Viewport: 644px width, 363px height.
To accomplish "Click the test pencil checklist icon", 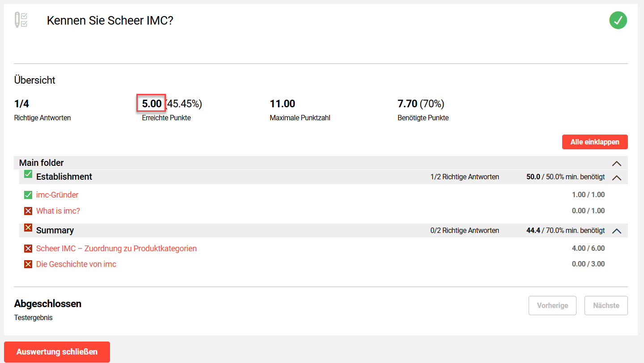I will click(21, 20).
